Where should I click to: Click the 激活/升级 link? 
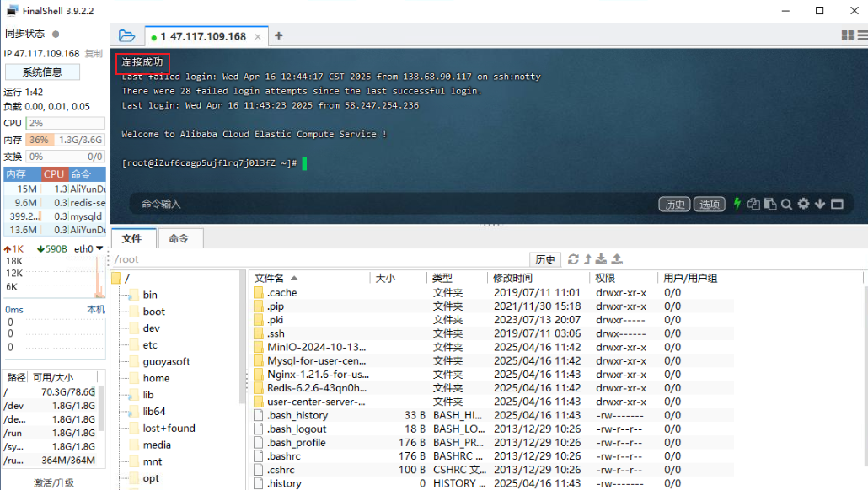point(54,482)
